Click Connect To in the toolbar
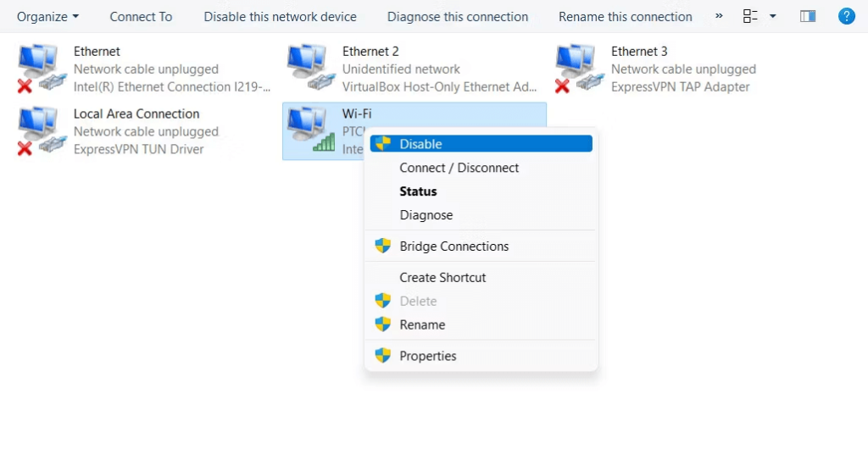 [x=141, y=16]
